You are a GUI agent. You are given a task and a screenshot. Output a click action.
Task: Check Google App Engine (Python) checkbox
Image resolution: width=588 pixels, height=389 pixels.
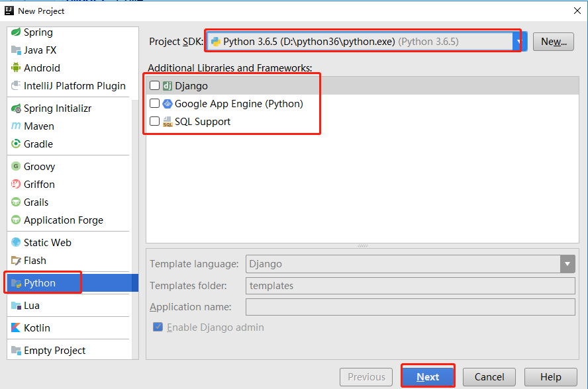154,103
